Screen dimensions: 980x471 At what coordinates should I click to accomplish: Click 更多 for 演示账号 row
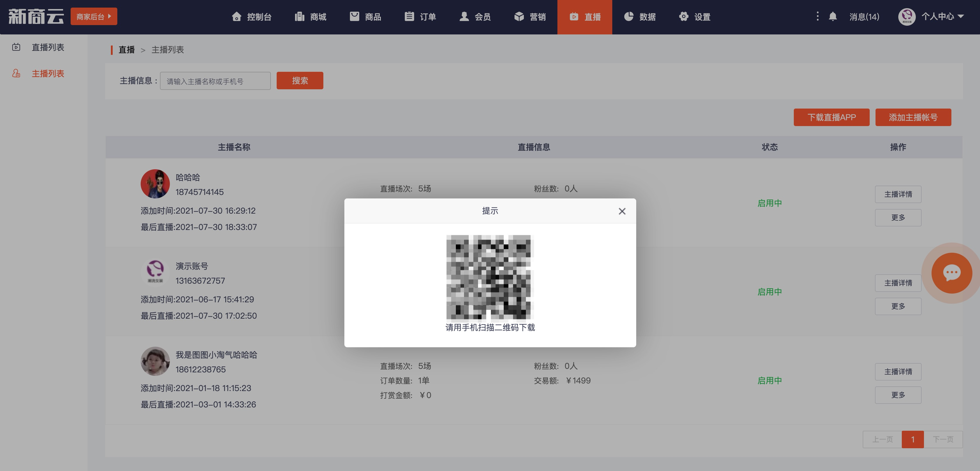(x=898, y=306)
